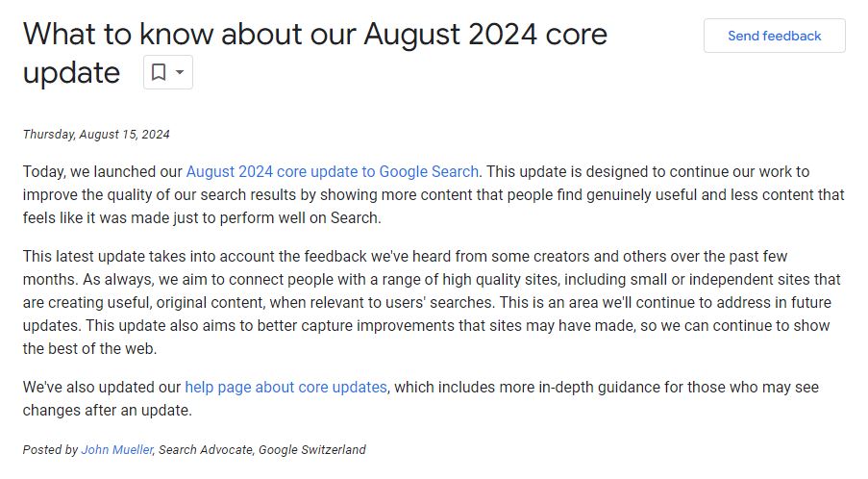Click the bookmark icon beside the title
The image size is (868, 479).
[159, 73]
